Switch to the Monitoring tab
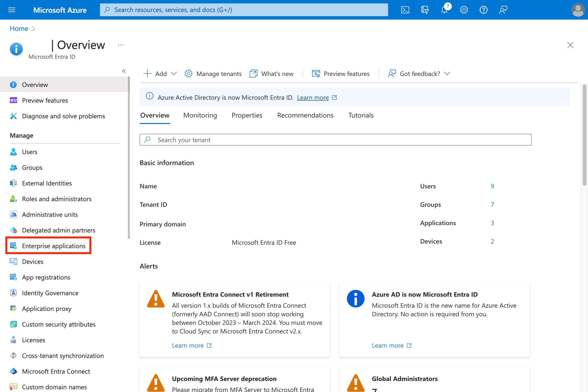 click(x=200, y=115)
